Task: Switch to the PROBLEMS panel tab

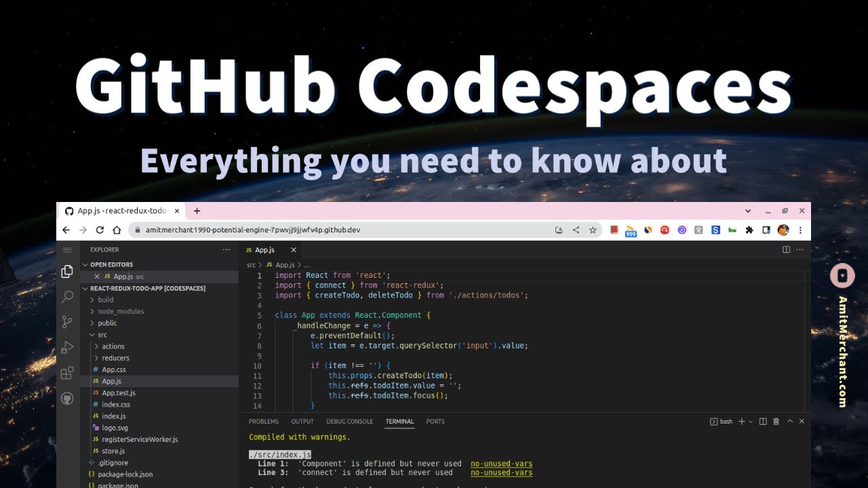Action: point(264,422)
